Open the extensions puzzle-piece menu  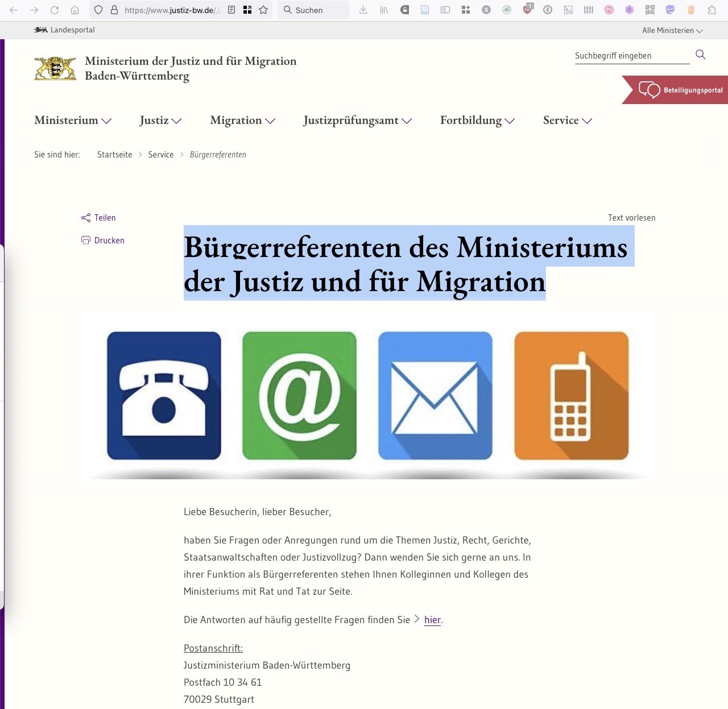712,10
